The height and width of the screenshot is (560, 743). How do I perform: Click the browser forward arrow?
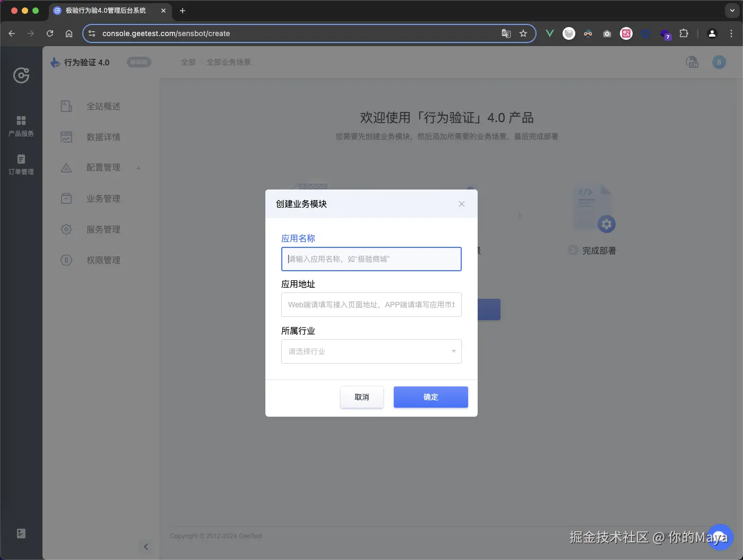[x=31, y=33]
